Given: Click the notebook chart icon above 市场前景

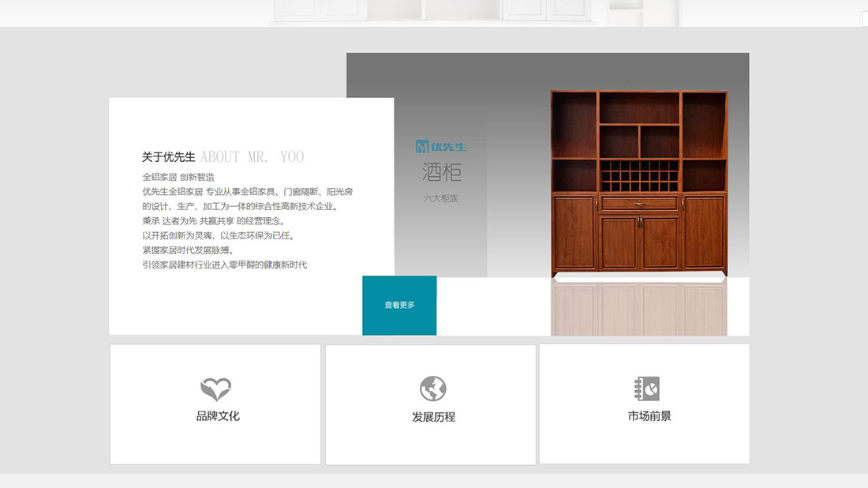Looking at the screenshot, I should click(647, 389).
